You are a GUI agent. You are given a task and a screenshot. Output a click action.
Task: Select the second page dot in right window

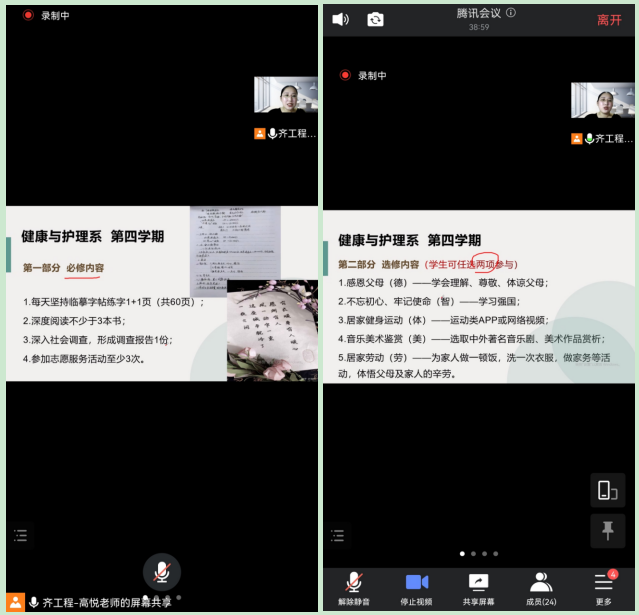(472, 553)
